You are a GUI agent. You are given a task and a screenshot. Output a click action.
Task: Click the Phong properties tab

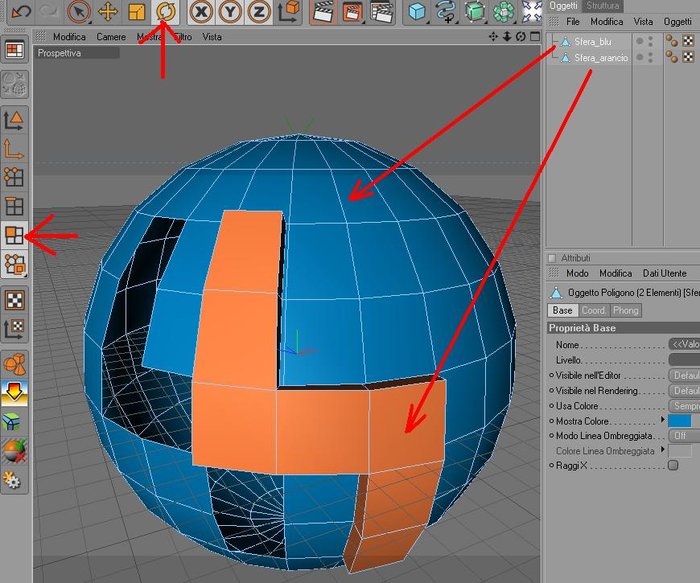625,310
